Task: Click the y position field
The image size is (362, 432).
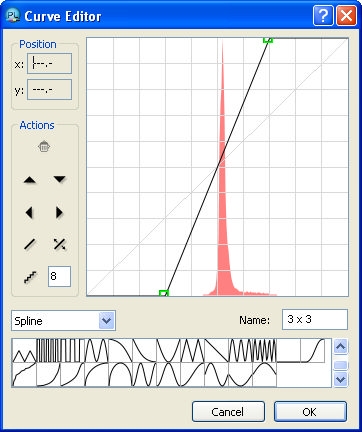Action: coord(49,89)
